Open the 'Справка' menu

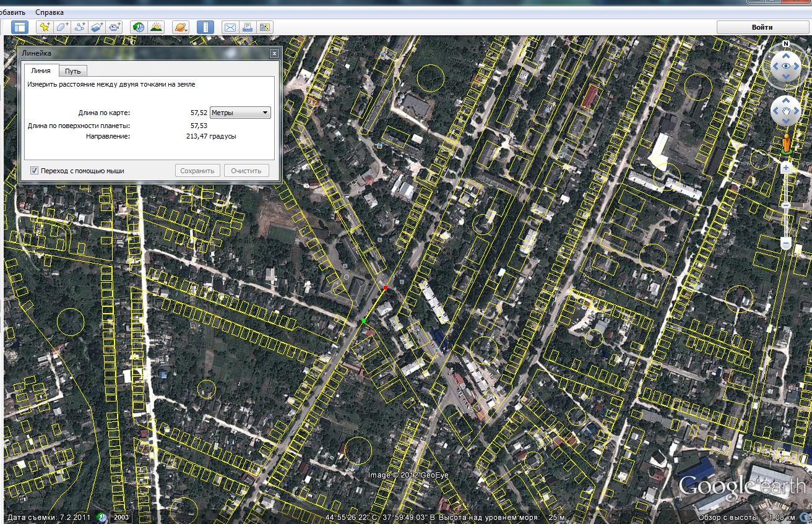[50, 12]
